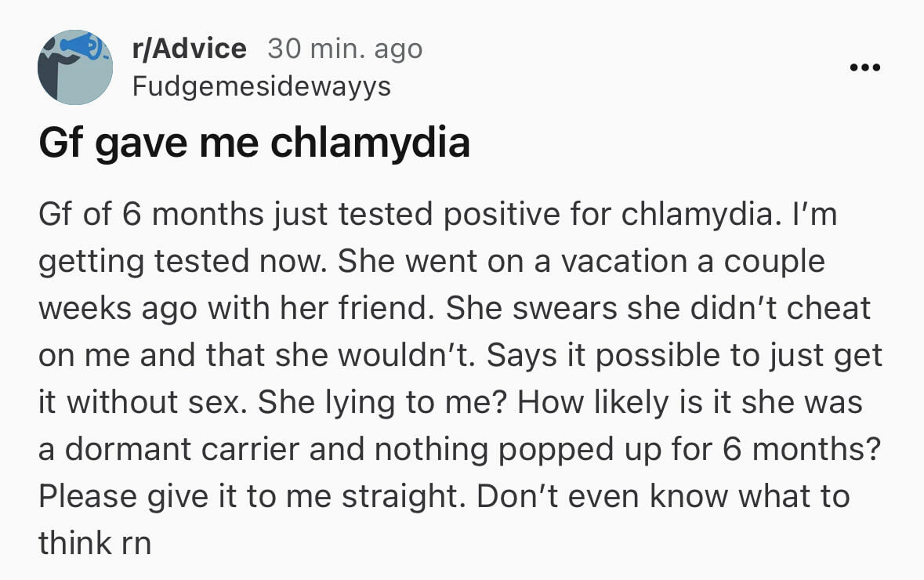
Task: Click the line starting "it without sex"
Action: [x=450, y=403]
